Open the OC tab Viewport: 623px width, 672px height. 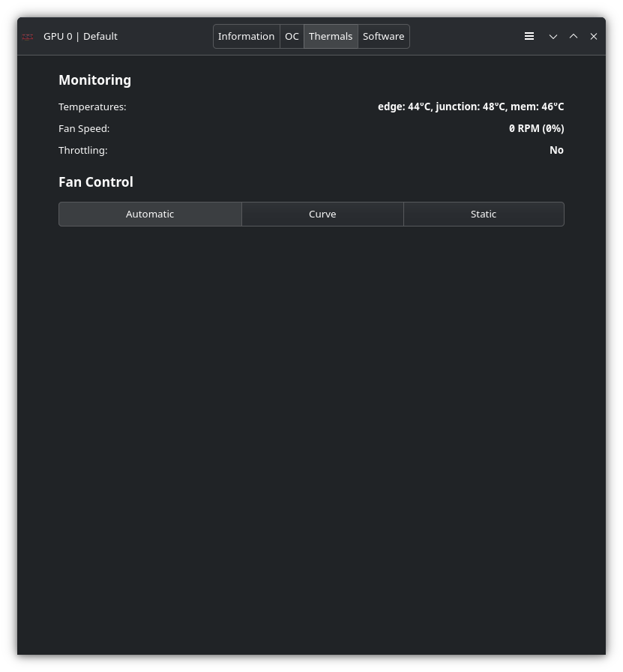[x=292, y=36]
